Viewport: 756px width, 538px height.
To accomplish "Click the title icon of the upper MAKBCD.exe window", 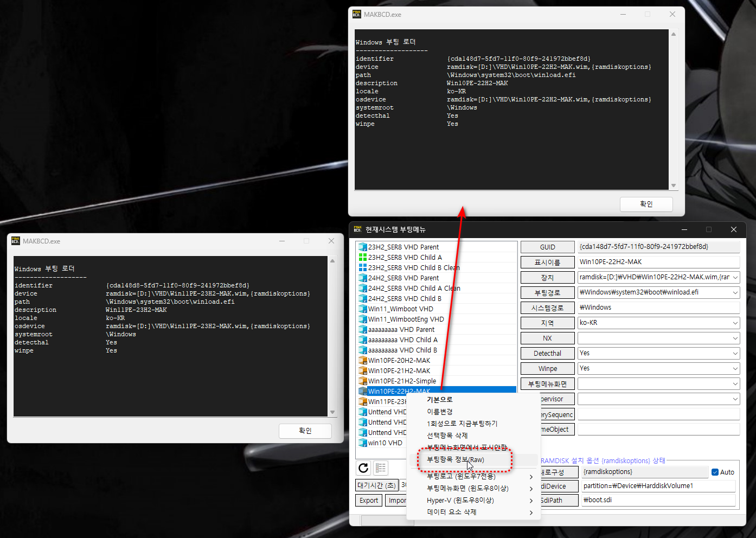I will pyautogui.click(x=356, y=14).
